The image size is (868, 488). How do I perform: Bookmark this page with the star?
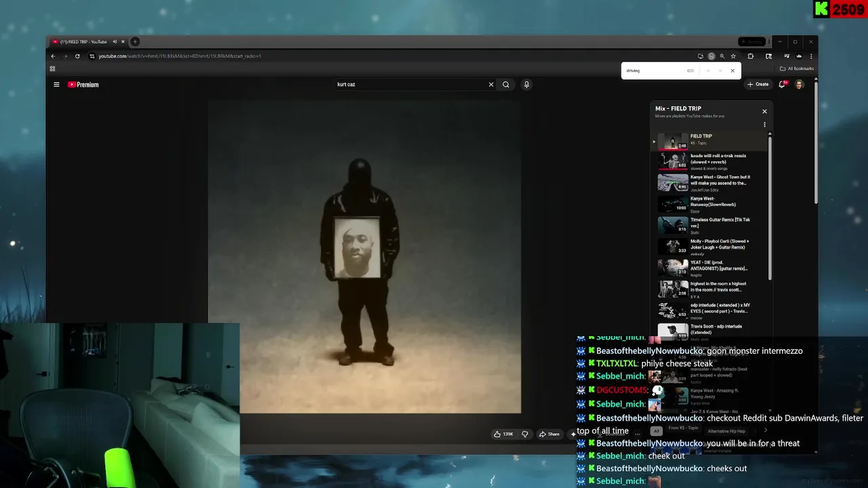733,56
